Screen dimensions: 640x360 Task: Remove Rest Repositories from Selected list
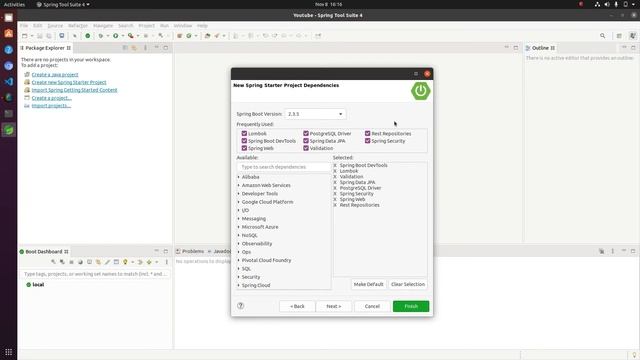pos(335,205)
